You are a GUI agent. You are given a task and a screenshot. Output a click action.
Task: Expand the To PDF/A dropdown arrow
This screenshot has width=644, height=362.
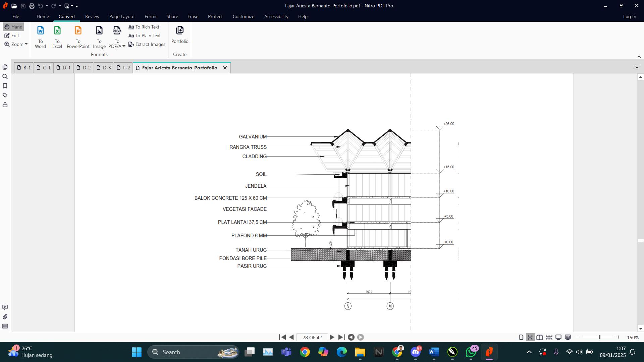(x=124, y=46)
